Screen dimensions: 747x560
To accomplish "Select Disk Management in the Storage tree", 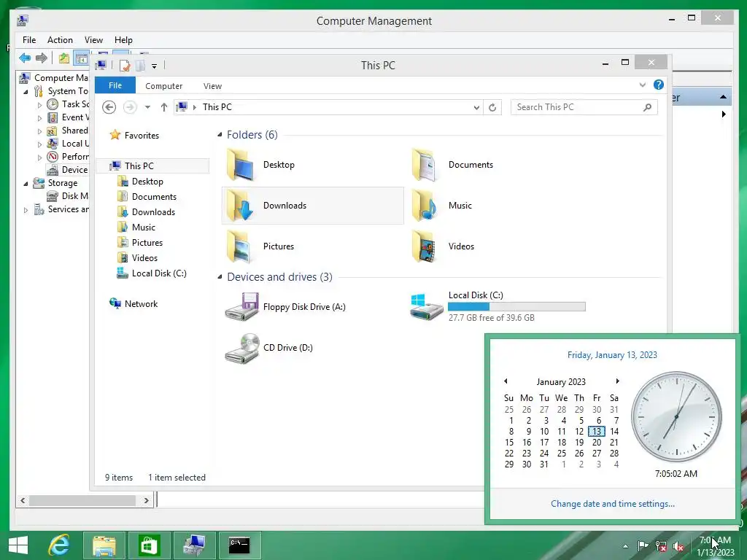I will coord(67,195).
